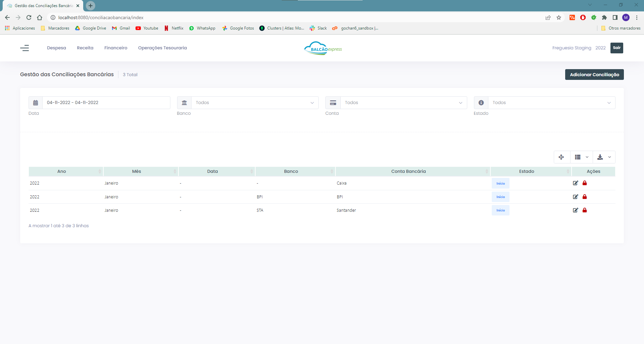Click Adicionar Conciliação button
Image resolution: width=644 pixels, height=344 pixels.
(x=594, y=75)
